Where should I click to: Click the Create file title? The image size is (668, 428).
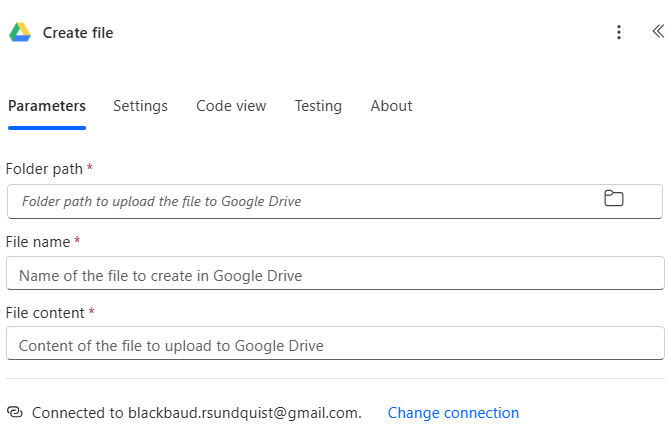[78, 33]
